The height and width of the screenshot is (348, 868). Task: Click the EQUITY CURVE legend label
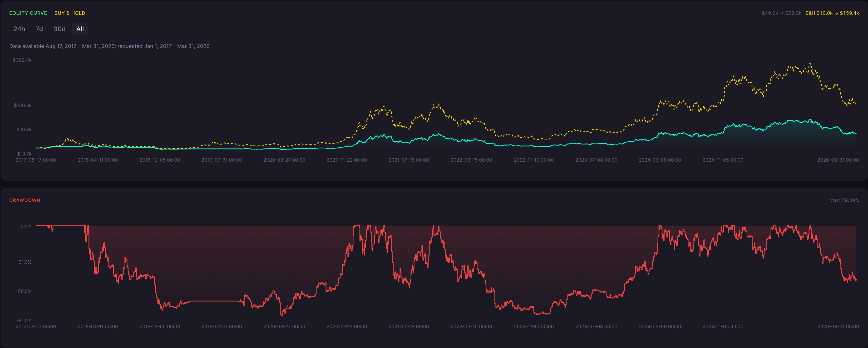(28, 13)
